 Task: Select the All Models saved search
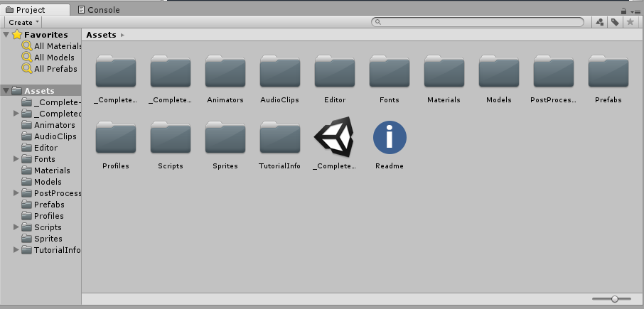point(48,58)
